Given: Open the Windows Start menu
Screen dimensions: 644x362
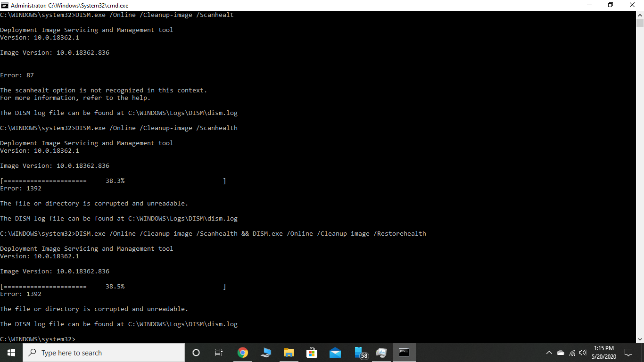Looking at the screenshot, I should tap(11, 353).
